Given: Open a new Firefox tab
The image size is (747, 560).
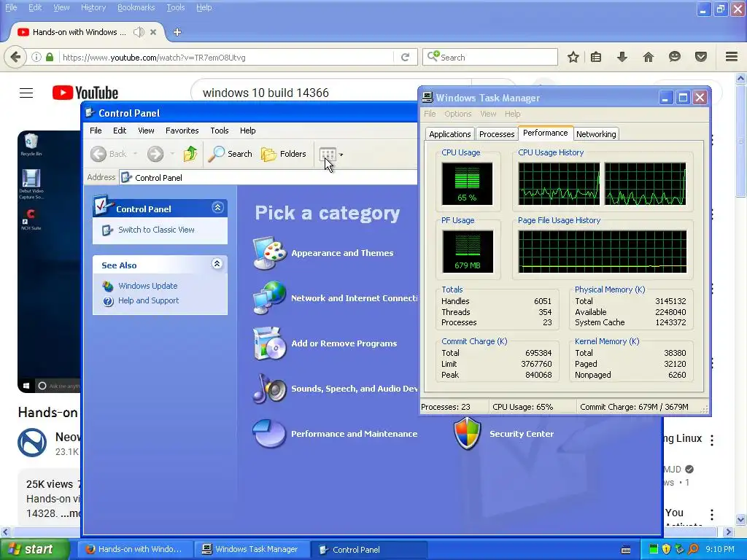Looking at the screenshot, I should click(x=177, y=32).
